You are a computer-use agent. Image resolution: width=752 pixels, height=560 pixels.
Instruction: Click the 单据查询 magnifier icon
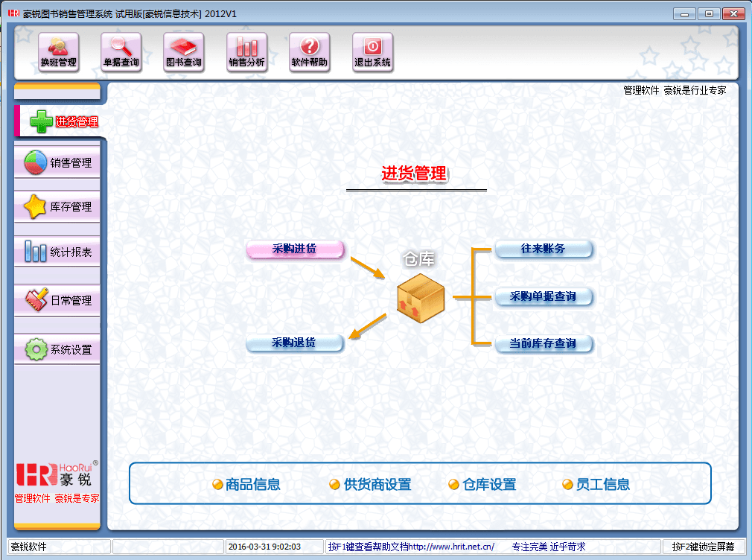(x=121, y=52)
